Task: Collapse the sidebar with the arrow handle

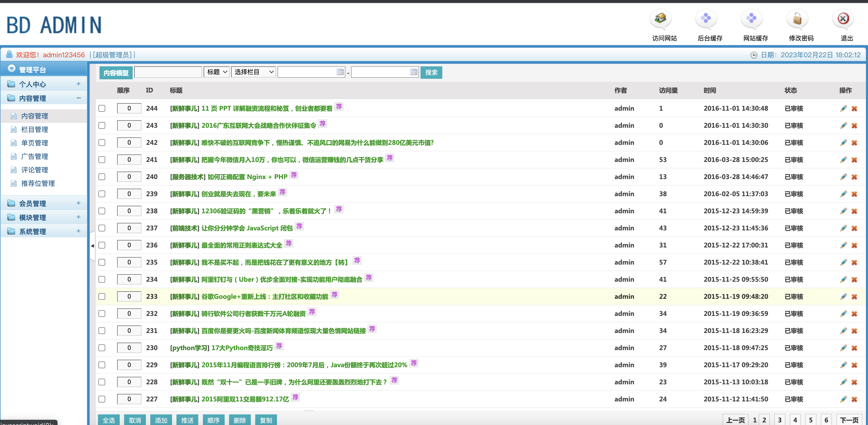Action: [92, 246]
